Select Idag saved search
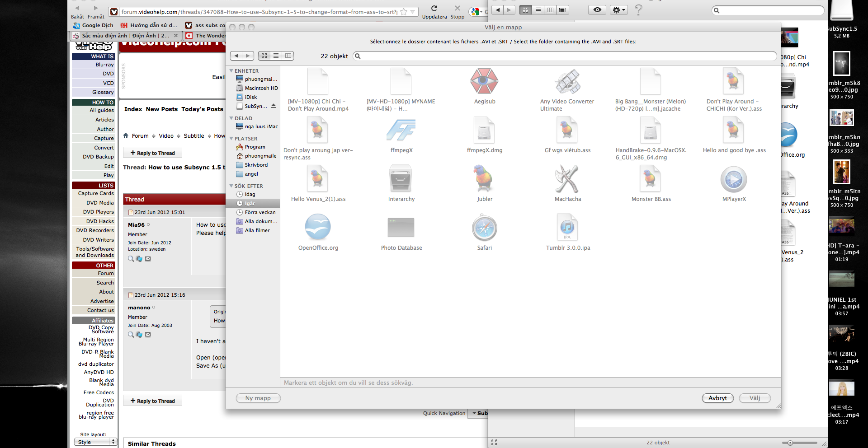Screen dimensions: 868x448 (245, 194)
